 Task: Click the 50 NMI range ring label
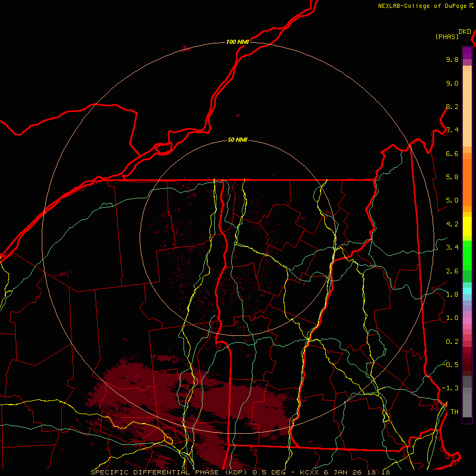[237, 140]
